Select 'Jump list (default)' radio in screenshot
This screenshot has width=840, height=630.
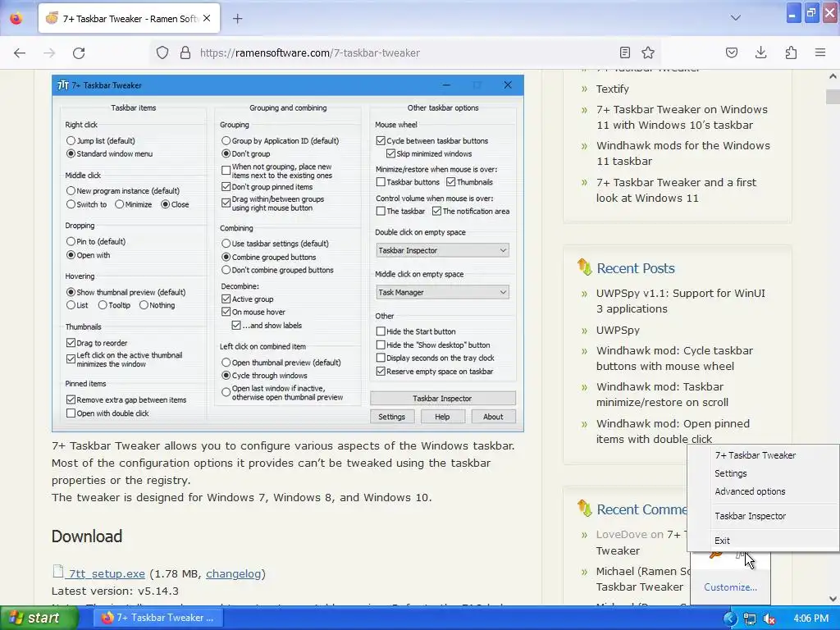click(71, 141)
